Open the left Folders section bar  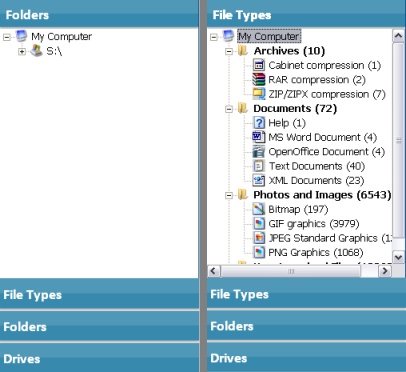click(99, 326)
